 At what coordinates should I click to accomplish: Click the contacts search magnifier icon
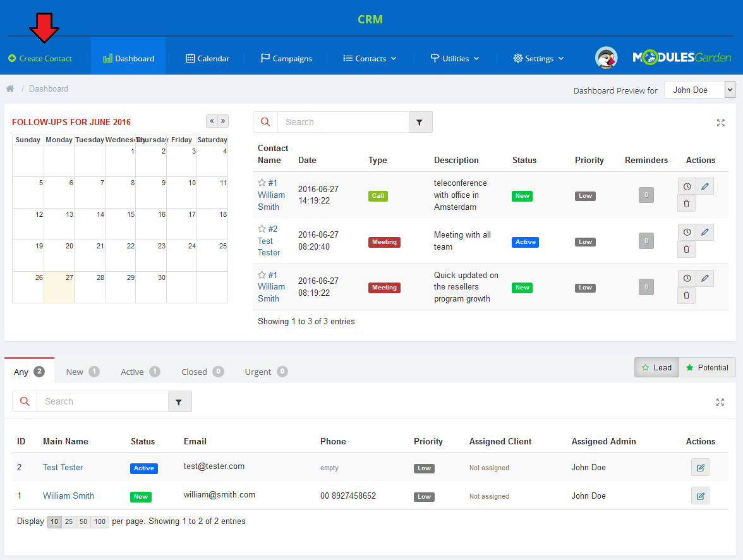pyautogui.click(x=25, y=401)
